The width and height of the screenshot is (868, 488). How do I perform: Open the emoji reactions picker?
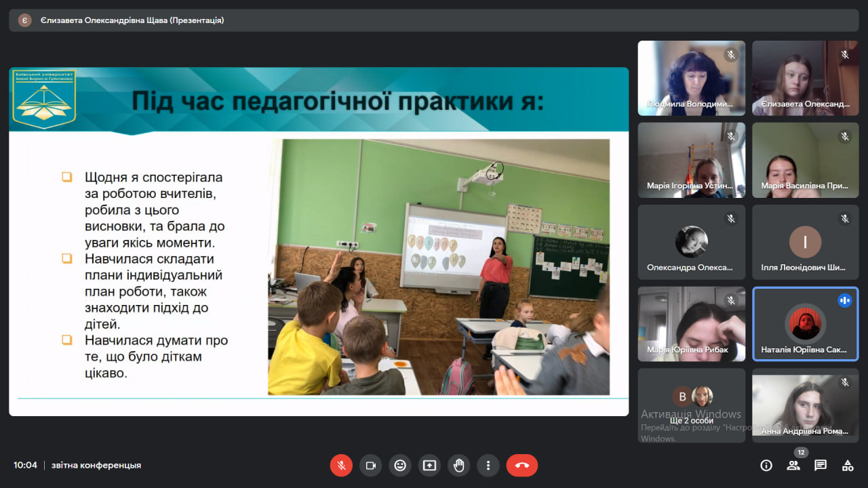(x=400, y=466)
